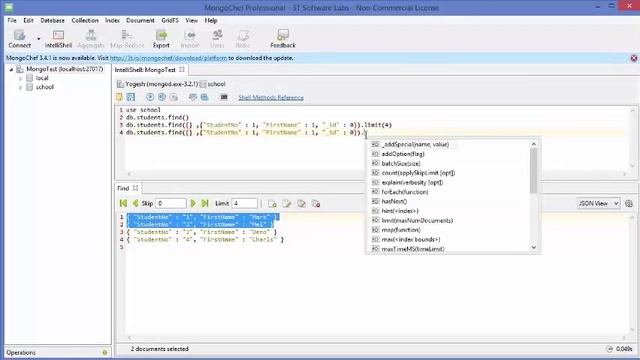Open the GridFS menu
Screen dimensions: 640x360
[x=170, y=20]
